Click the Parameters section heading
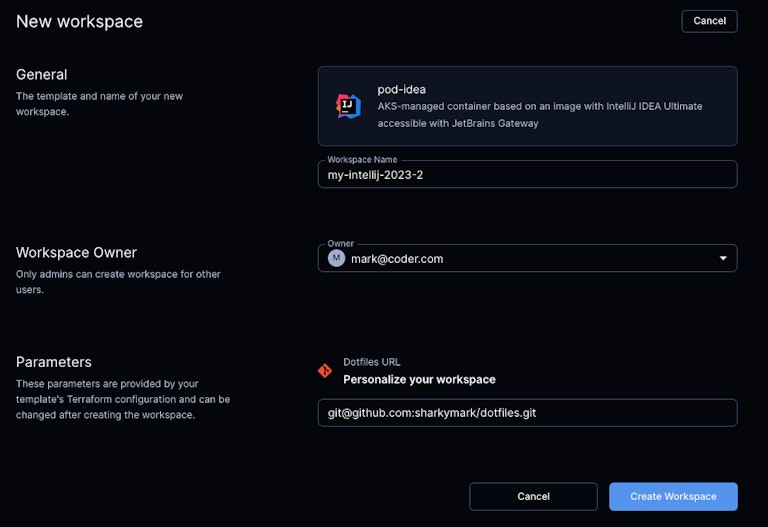This screenshot has height=527, width=768. [54, 362]
